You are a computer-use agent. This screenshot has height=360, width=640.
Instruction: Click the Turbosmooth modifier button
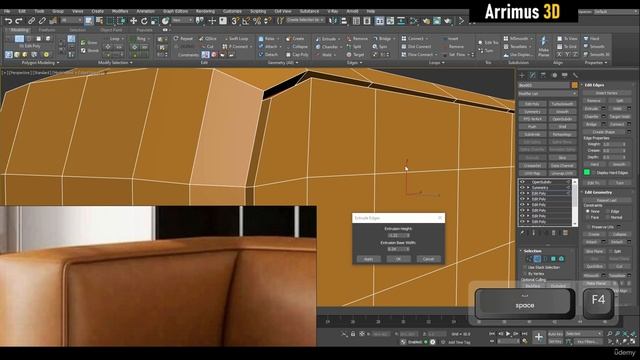click(562, 104)
